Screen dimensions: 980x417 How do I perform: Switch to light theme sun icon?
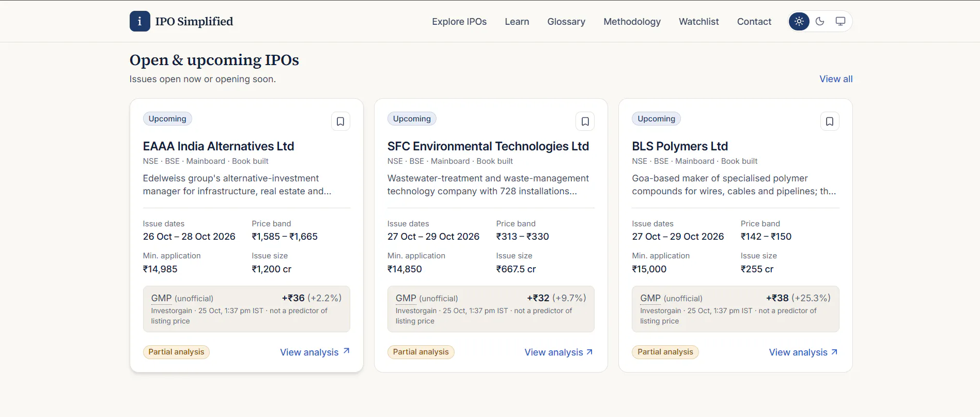(x=799, y=21)
